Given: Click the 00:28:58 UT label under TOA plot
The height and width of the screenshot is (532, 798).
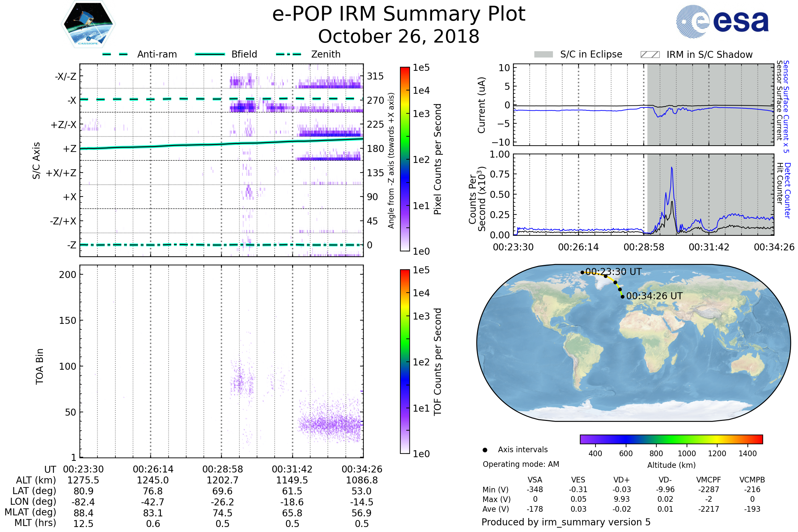Looking at the screenshot, I should click(222, 469).
